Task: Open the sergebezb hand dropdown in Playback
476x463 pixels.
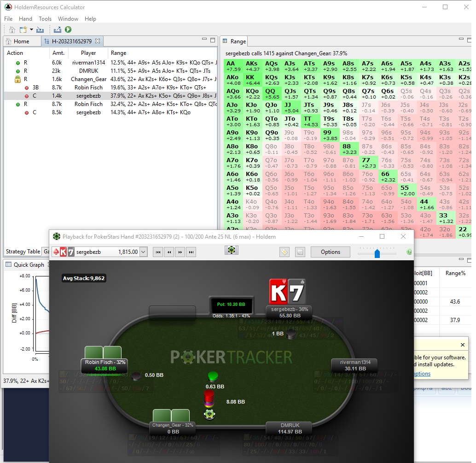Action: (x=143, y=252)
